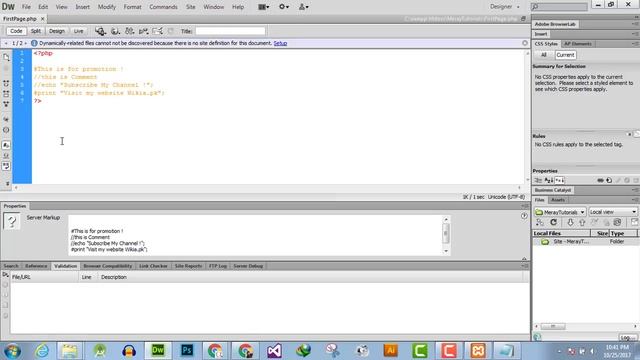Open the Modify menu
640x360 pixels.
(107, 7)
